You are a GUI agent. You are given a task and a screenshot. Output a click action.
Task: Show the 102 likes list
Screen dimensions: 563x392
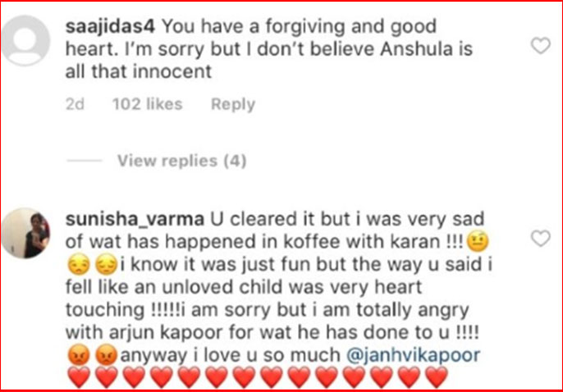(x=148, y=104)
